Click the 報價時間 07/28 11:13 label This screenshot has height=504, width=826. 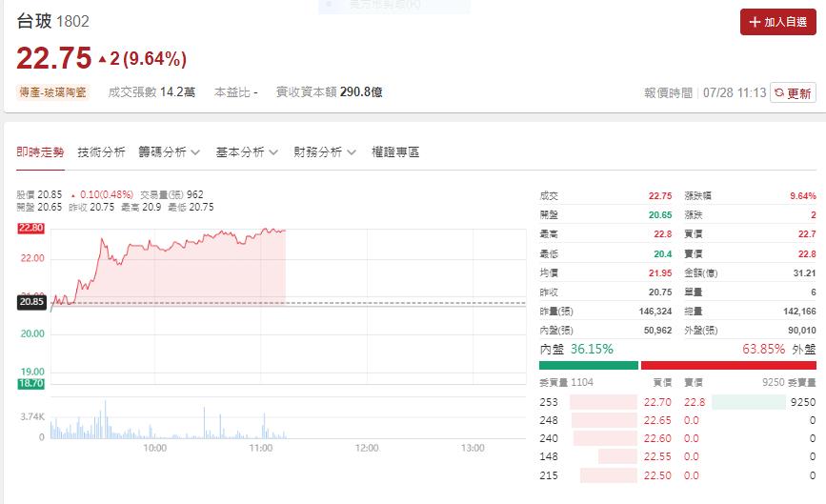point(705,92)
